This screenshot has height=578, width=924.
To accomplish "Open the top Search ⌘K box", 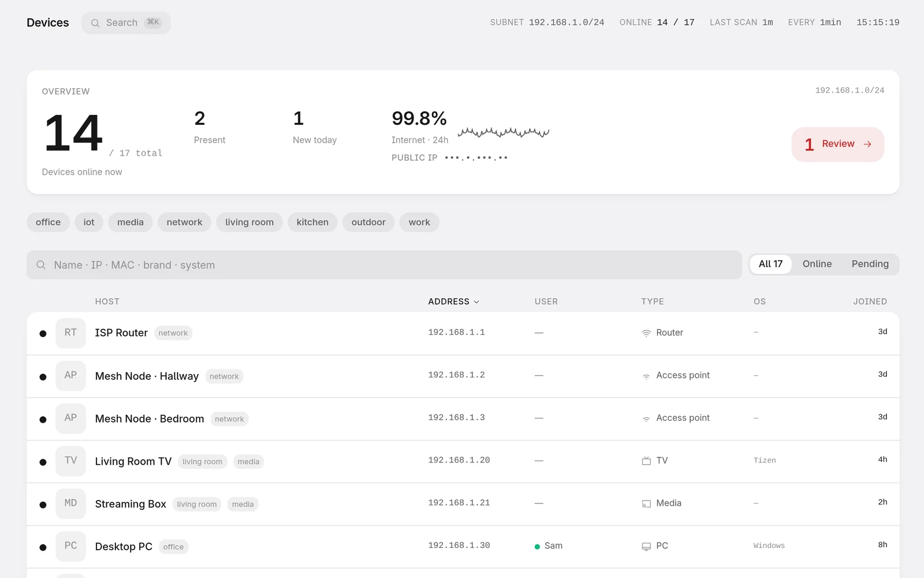I will pyautogui.click(x=126, y=23).
